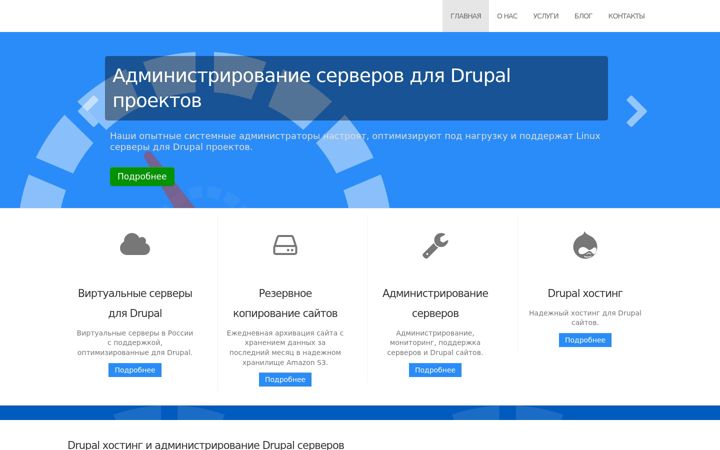Open Подробнее under Резервное копирование сайтов

285,380
